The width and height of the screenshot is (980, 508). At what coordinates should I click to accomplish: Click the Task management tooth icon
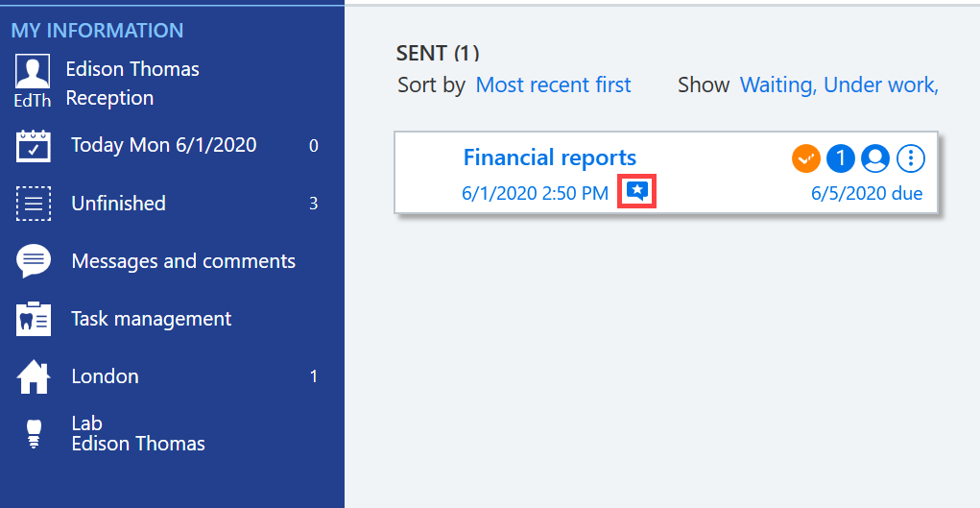coord(34,319)
